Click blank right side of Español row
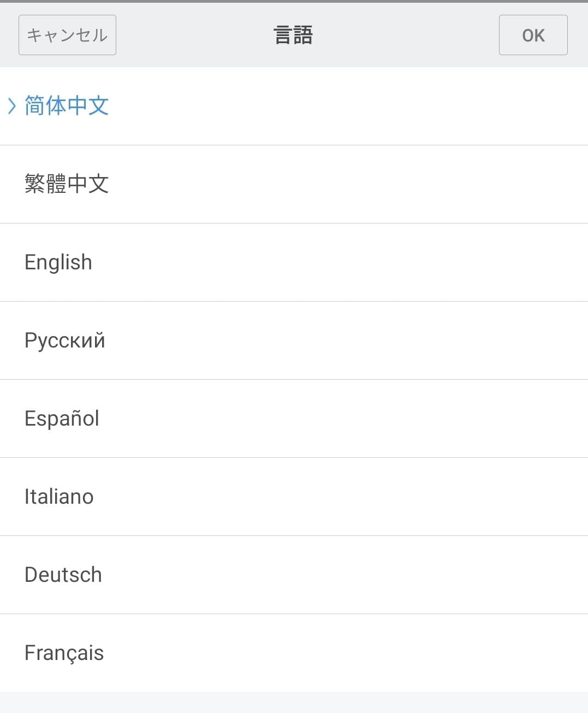 [409, 419]
